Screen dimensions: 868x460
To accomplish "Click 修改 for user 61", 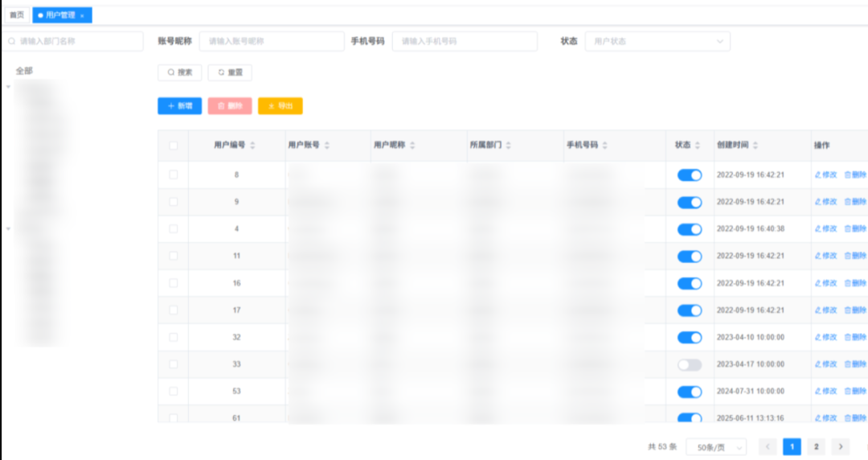I will click(x=826, y=418).
